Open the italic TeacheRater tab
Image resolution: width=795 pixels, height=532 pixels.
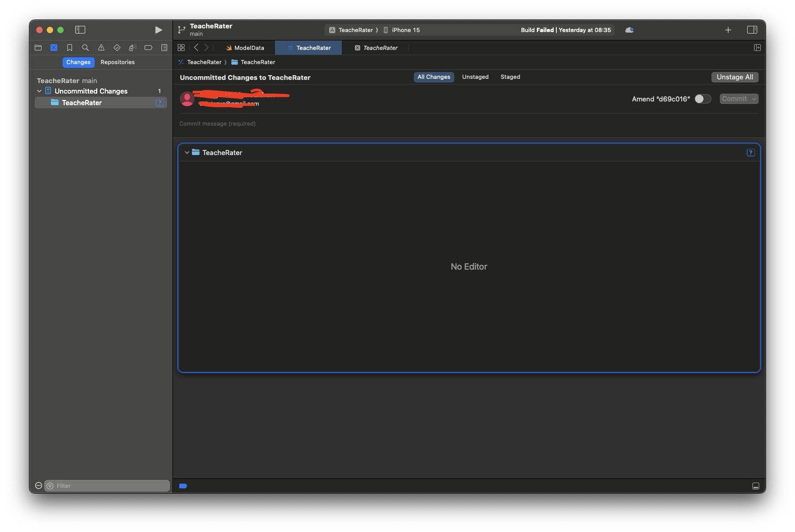(x=376, y=48)
